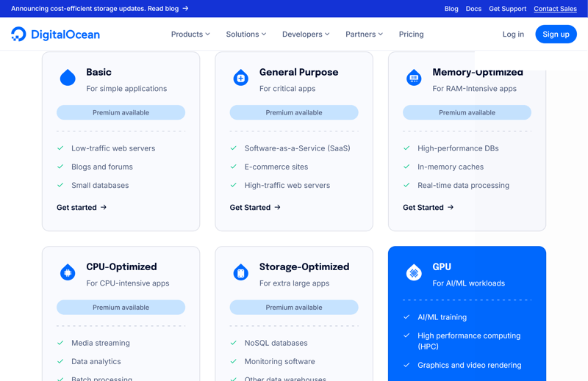Click the GPU plan icon
Viewport: 588px width, 381px height.
click(414, 272)
